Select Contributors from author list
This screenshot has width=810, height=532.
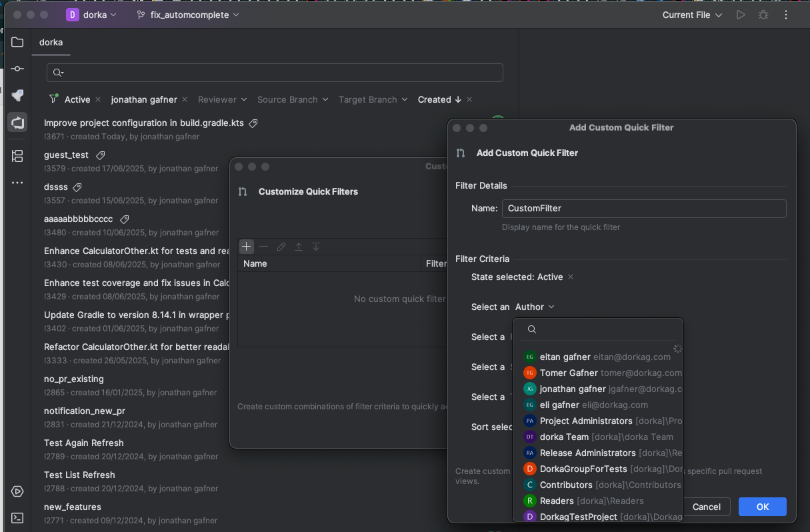tap(598, 485)
